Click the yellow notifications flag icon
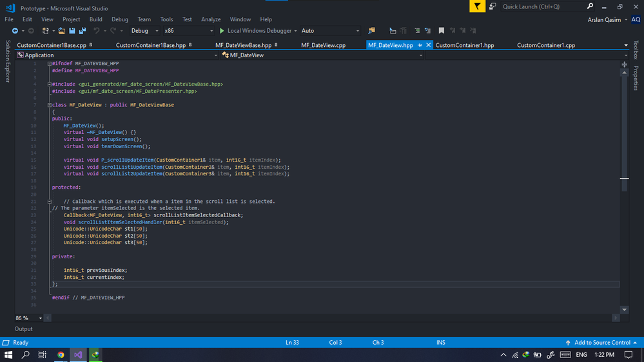Viewport: 644px width, 362px height. pyautogui.click(x=477, y=6)
